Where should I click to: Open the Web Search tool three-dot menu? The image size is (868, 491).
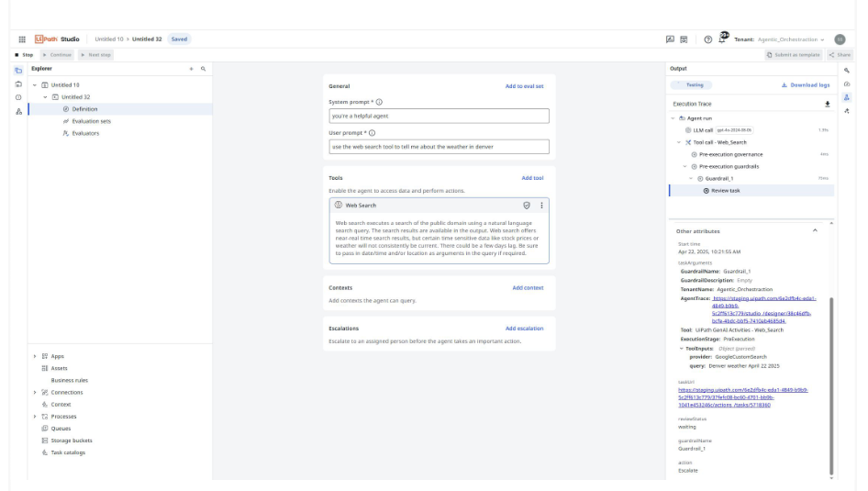(x=541, y=206)
